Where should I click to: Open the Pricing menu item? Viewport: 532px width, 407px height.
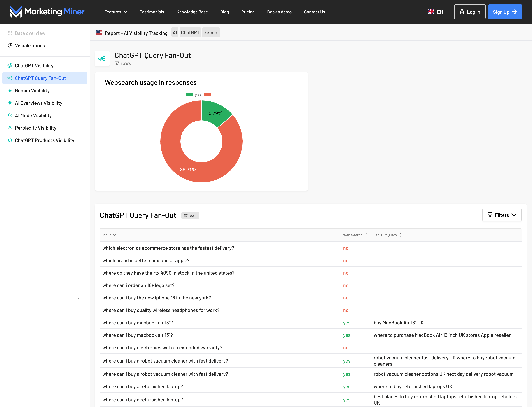[x=248, y=12]
